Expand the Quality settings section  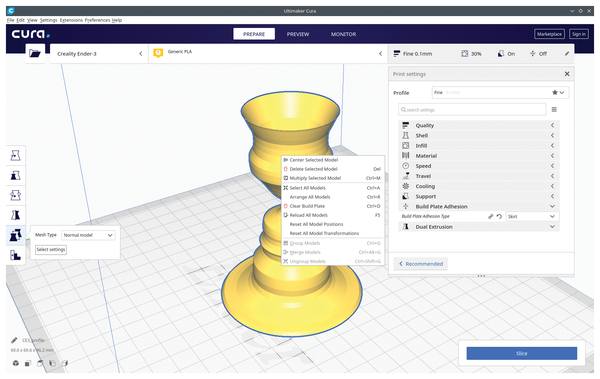[x=478, y=126]
